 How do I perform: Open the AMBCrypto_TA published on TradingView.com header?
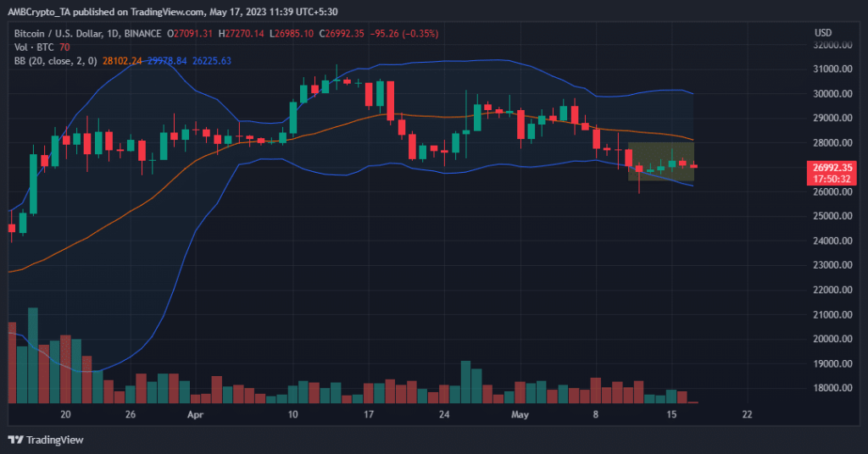pos(127,8)
